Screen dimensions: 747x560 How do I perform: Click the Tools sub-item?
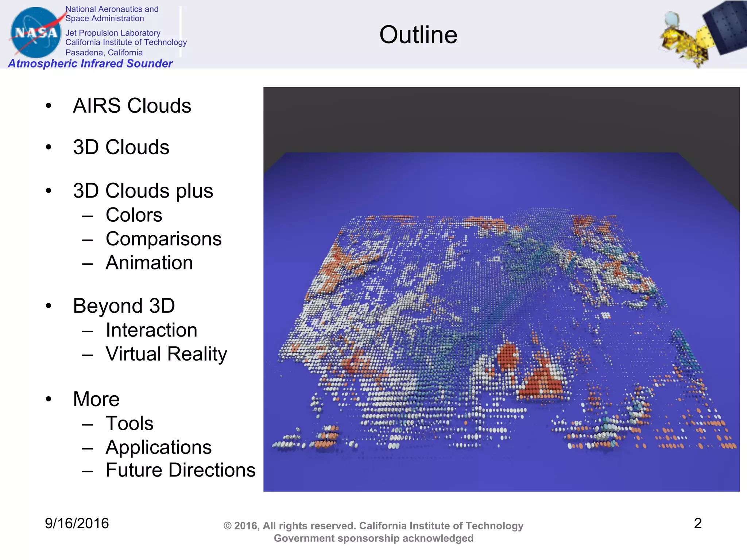click(x=129, y=423)
